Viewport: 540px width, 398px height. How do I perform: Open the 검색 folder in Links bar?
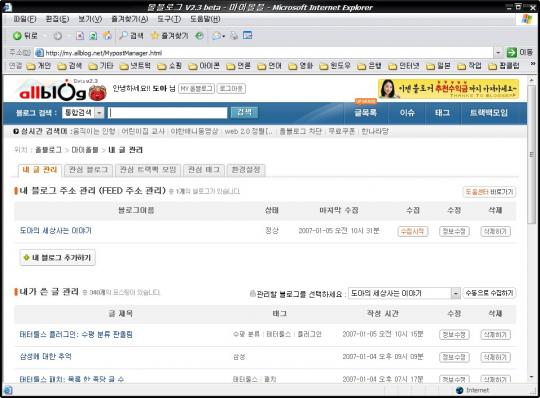[x=70, y=66]
